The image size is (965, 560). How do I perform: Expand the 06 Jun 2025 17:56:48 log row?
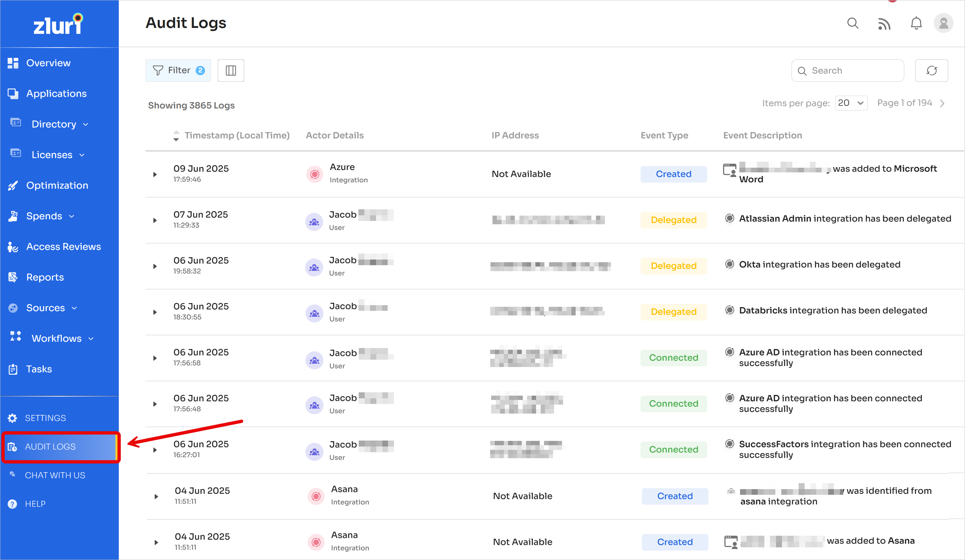point(155,404)
